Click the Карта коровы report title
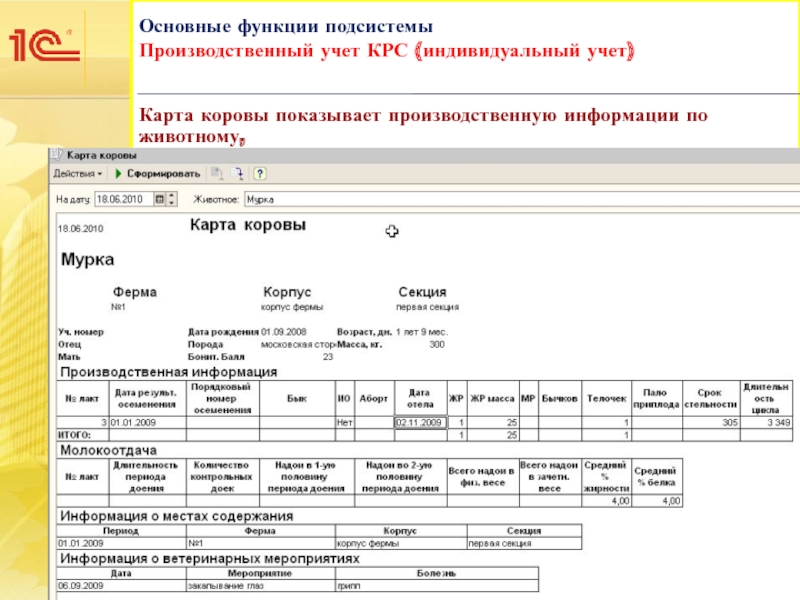 point(248,224)
